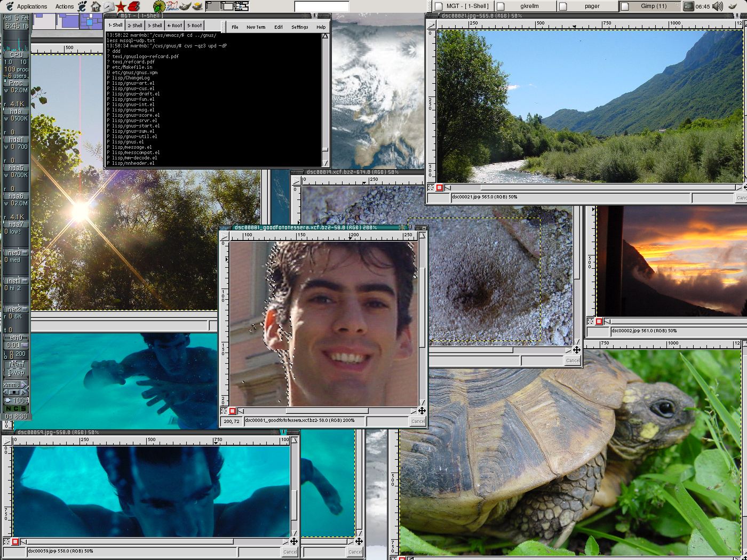The height and width of the screenshot is (560, 747).
Task: Click MGT terminal scrollbar up arrow
Action: (325, 36)
